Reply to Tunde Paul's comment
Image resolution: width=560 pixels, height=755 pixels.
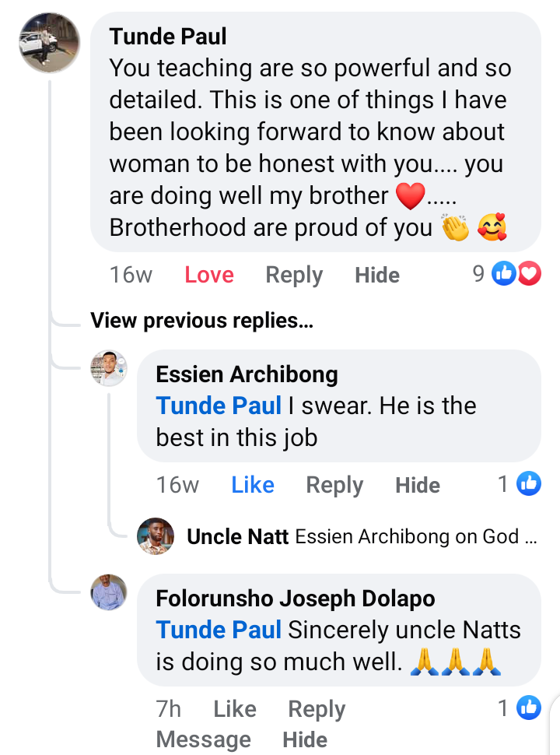[x=294, y=275]
